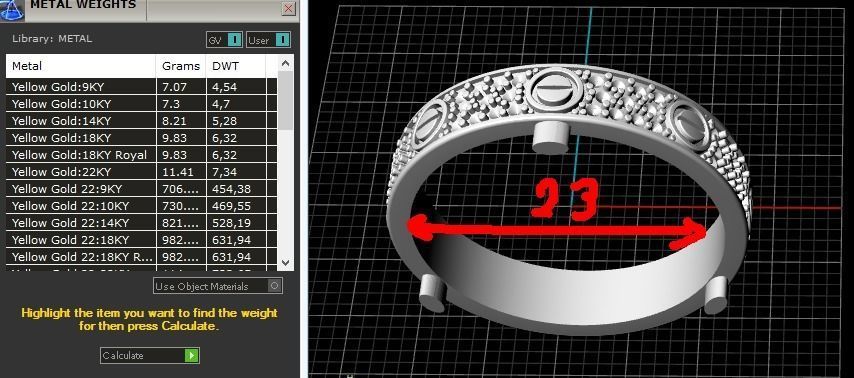Click the 7,34 DWT value
The width and height of the screenshot is (854, 378).
(224, 172)
